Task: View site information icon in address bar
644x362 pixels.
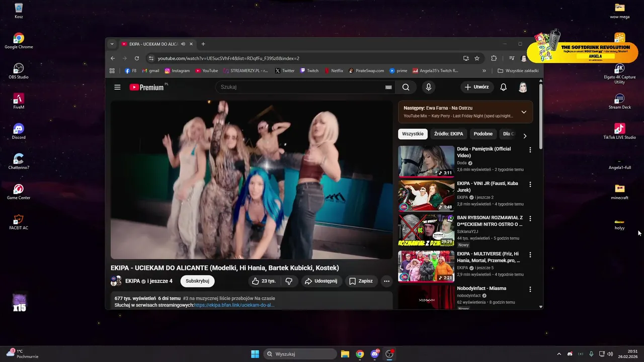Action: tap(151, 58)
